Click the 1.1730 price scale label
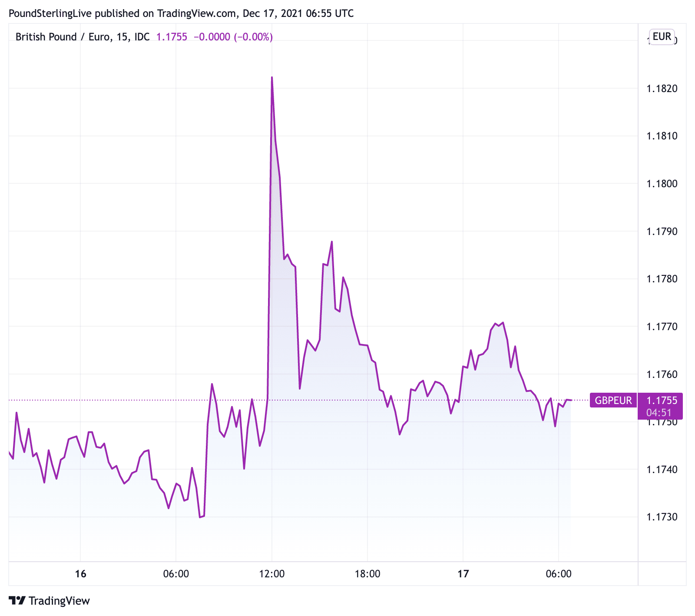The height and width of the screenshot is (616, 695). coord(662,517)
